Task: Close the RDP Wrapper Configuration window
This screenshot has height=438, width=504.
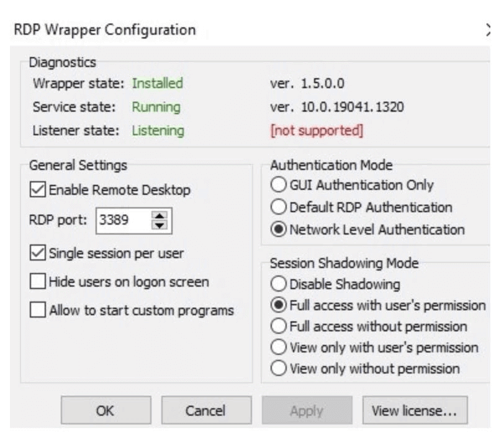Action: pyautogui.click(x=488, y=30)
